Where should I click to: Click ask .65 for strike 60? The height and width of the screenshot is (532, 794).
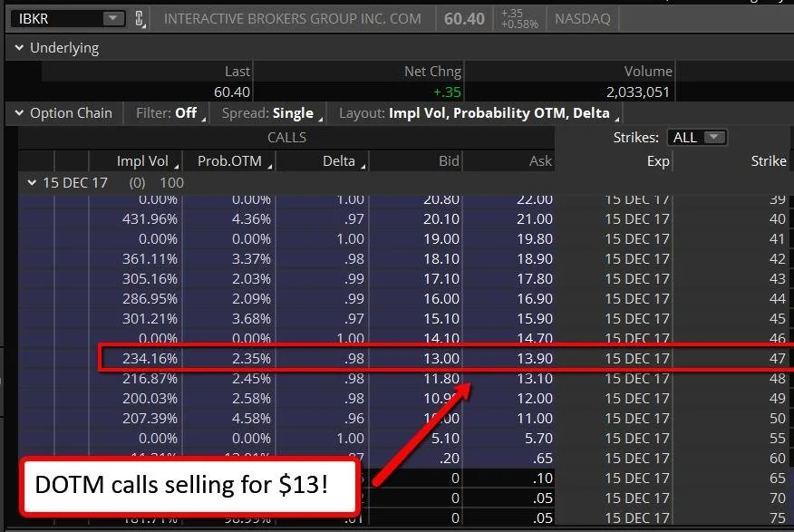(542, 458)
